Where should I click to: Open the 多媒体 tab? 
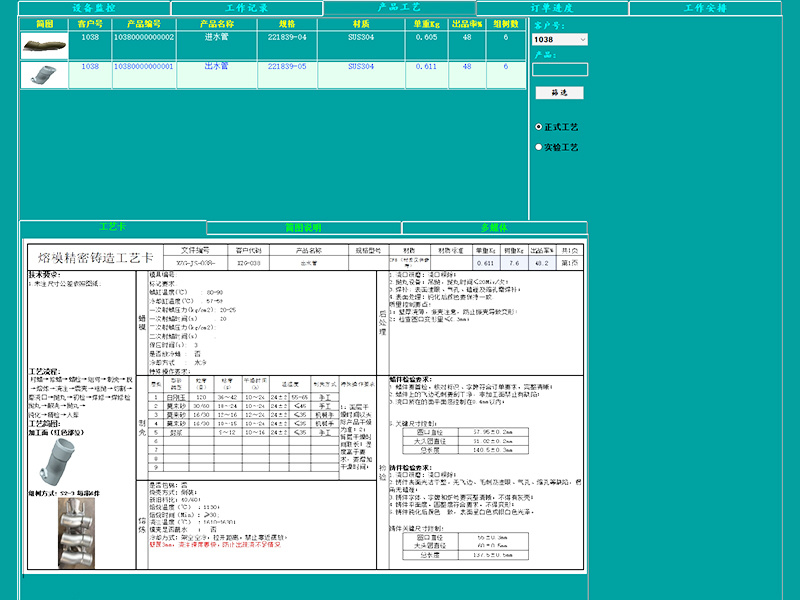tap(494, 228)
